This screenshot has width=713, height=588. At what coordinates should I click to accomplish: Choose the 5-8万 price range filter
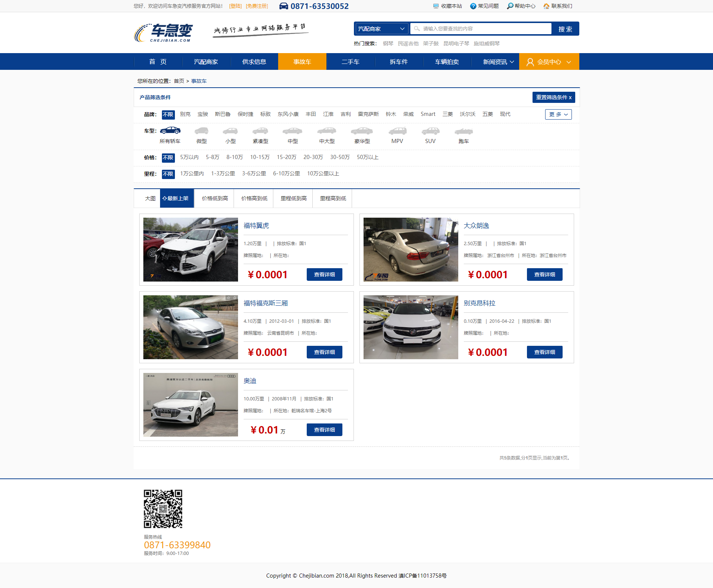212,157
